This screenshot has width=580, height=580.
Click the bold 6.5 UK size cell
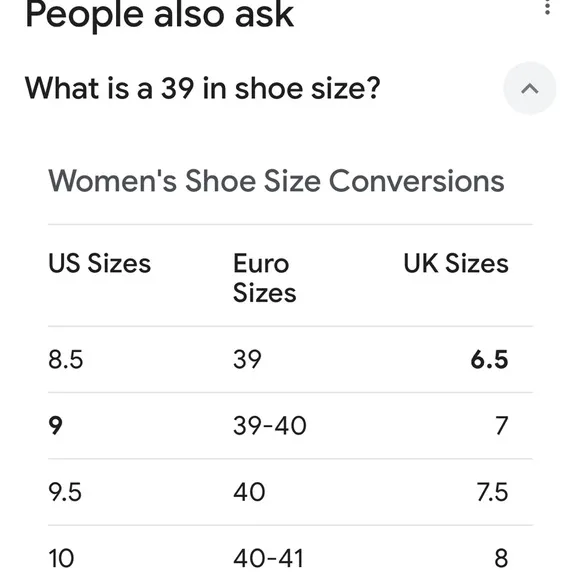[x=489, y=360]
